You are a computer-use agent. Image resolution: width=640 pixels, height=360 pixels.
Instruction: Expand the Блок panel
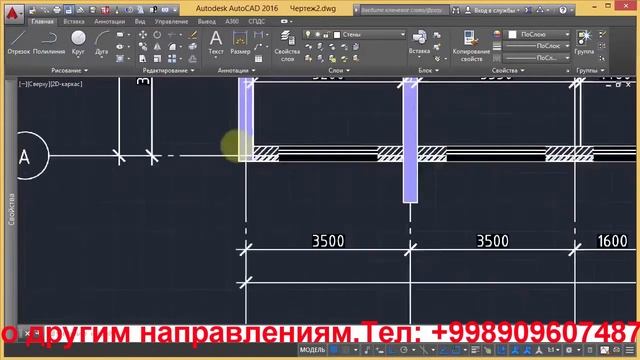click(428, 71)
